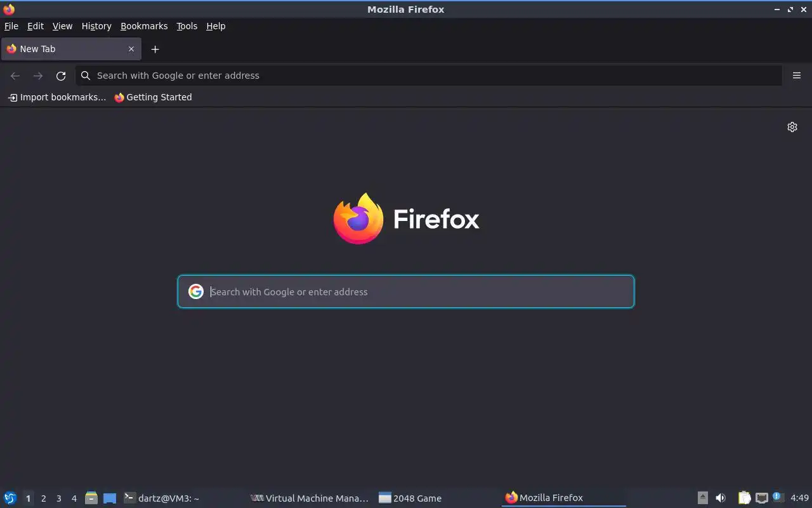
Task: Open the Tools menu
Action: click(187, 26)
